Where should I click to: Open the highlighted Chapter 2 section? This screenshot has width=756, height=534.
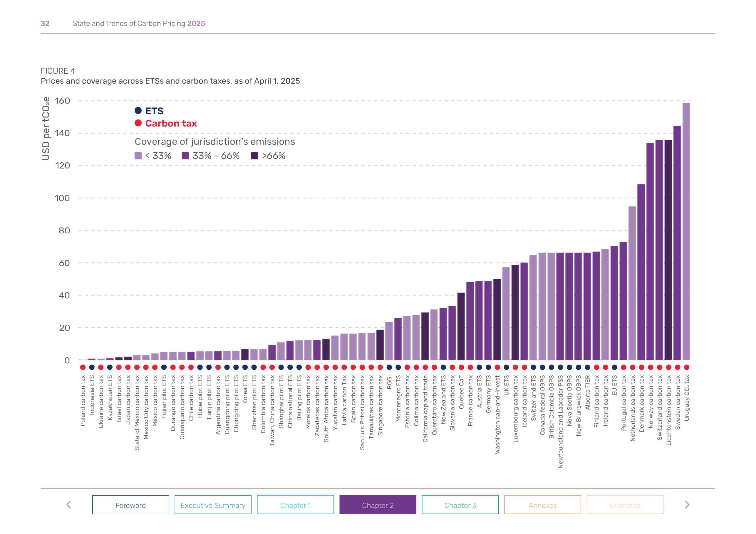point(378,505)
